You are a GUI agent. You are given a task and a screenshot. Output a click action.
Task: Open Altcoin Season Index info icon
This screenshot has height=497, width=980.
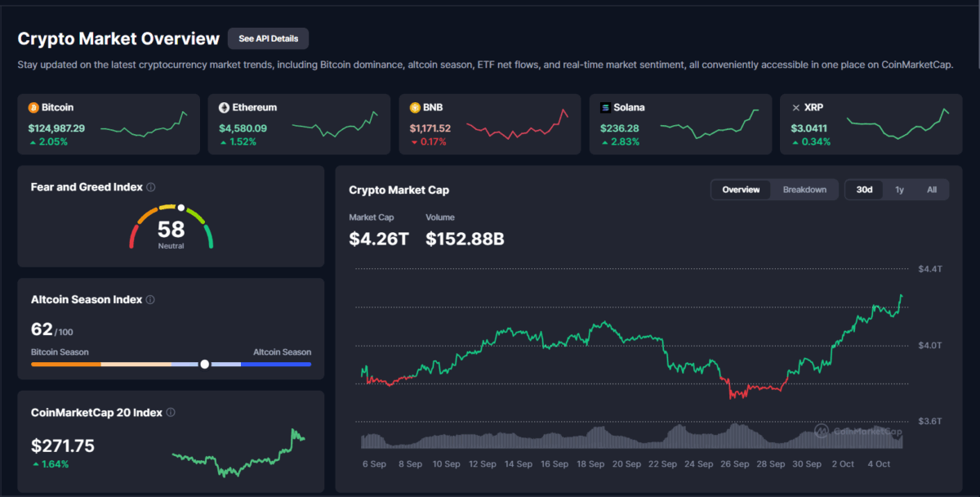150,300
